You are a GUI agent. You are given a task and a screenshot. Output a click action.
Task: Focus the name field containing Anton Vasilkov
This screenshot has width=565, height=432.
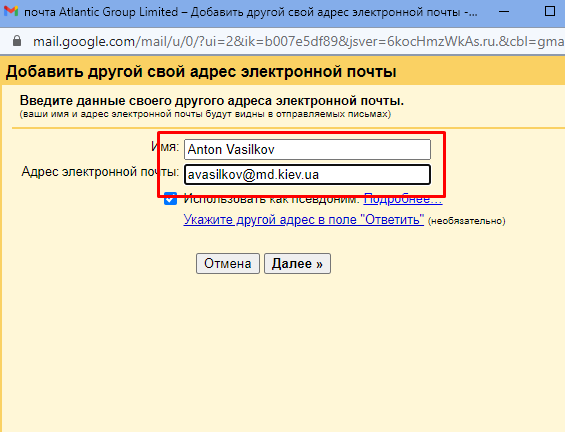click(307, 150)
